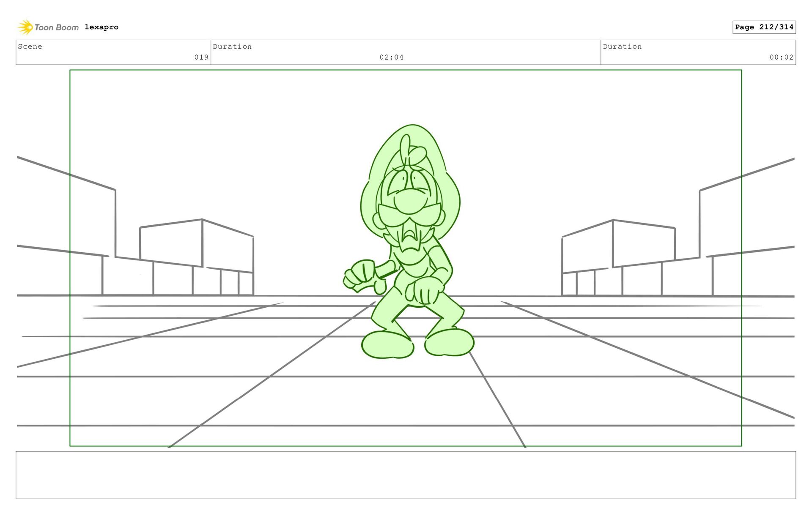
Task: Select the panel duration value '00:02'
Action: click(782, 57)
